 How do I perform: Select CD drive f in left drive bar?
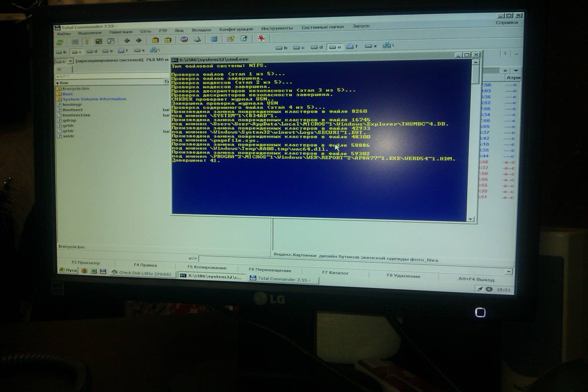[123, 51]
